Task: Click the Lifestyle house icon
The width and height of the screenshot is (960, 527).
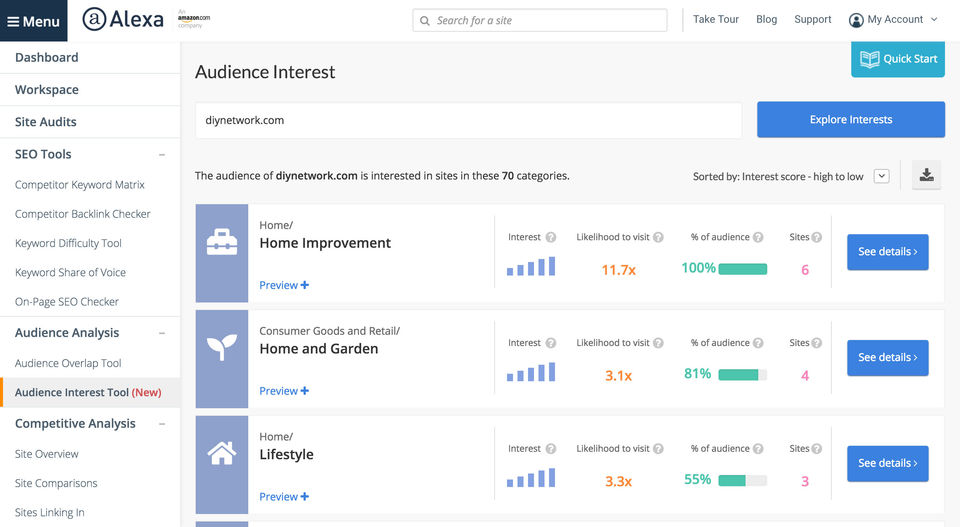Action: point(221,454)
